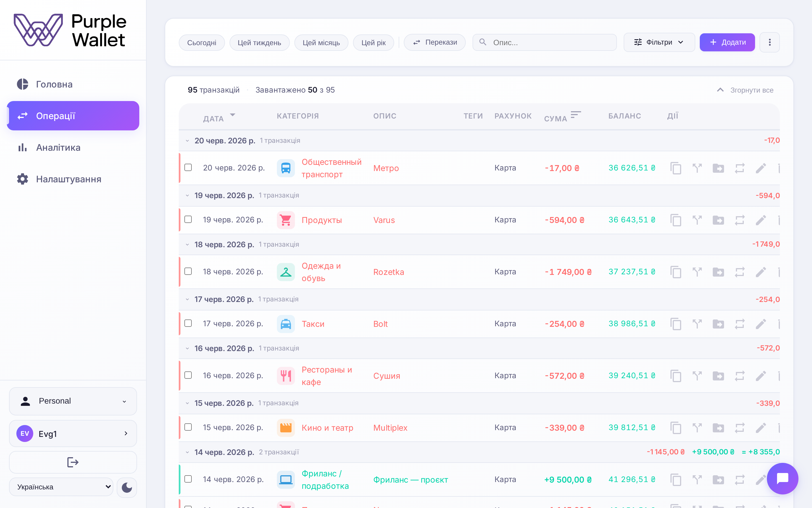Select the 17 черв. Bolt transaction checkbox
The image size is (812, 508).
[188, 323]
